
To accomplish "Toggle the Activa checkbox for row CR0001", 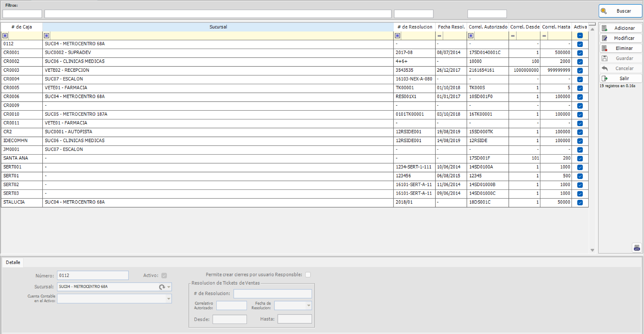I will [x=580, y=53].
